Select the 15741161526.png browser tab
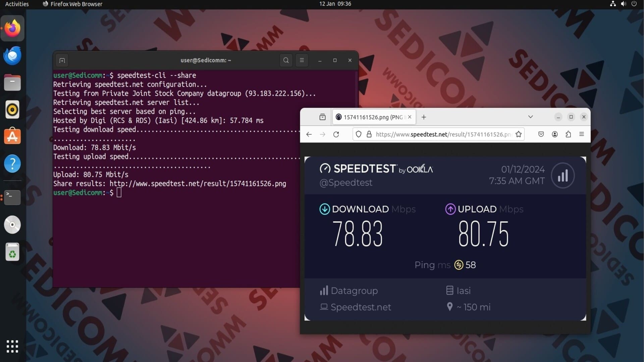 (x=372, y=117)
